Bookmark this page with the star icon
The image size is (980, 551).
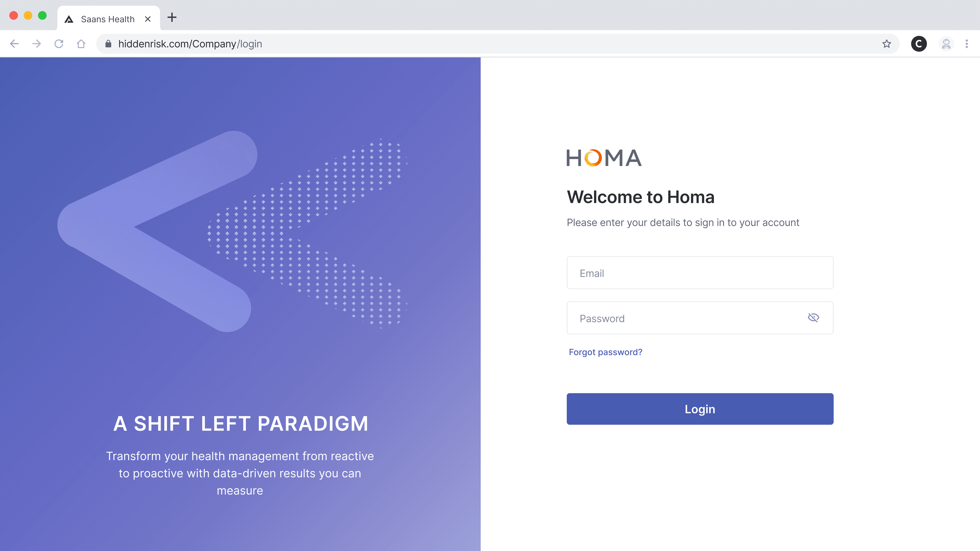click(x=887, y=44)
